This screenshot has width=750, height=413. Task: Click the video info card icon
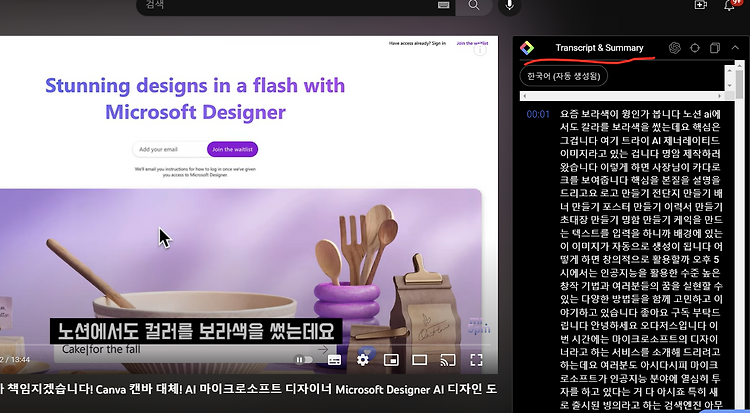(480, 50)
